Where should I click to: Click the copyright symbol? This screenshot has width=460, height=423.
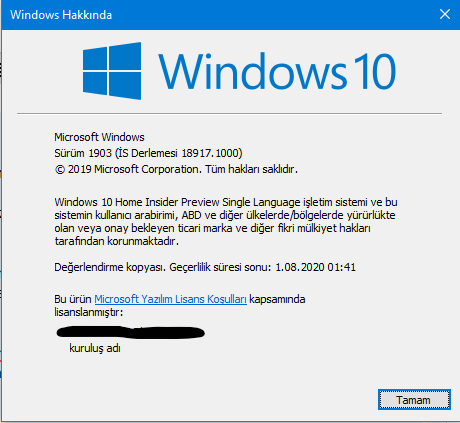pyautogui.click(x=60, y=170)
